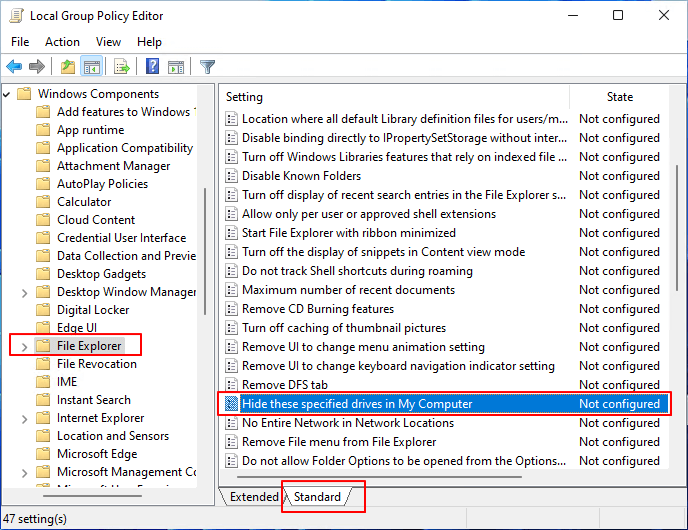Toggle Show/Hide Action Pane icon
Screen dimensions: 688x530
pos(175,67)
